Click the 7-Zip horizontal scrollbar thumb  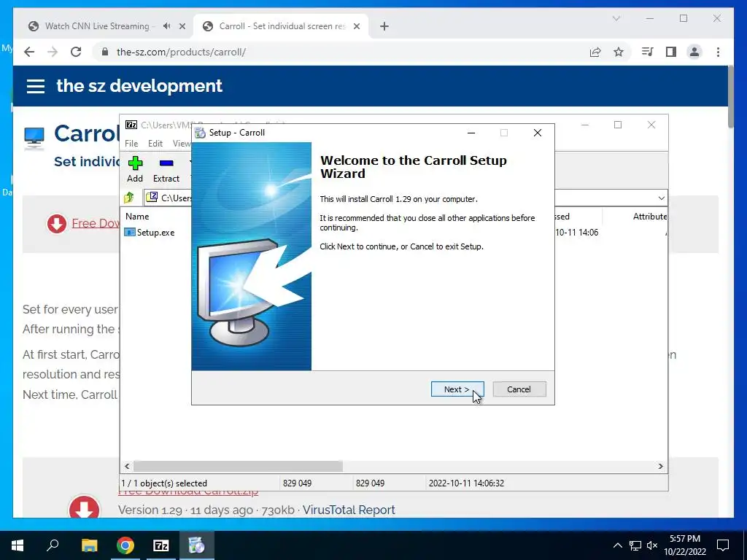(238, 466)
